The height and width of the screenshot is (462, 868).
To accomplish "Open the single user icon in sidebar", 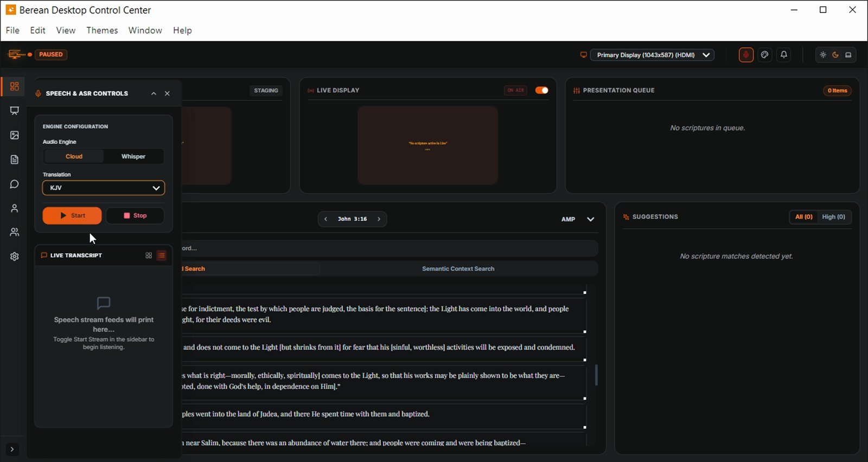I will pos(14,208).
